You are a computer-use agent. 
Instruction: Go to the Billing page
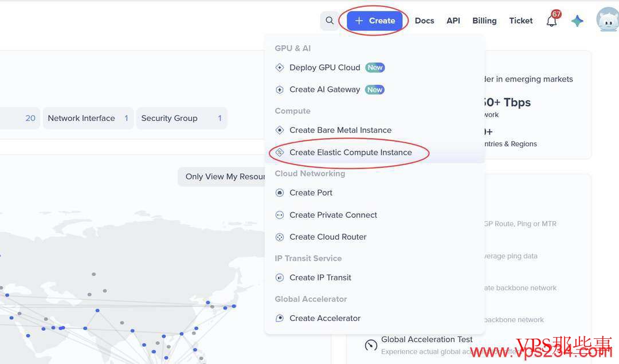(x=484, y=21)
